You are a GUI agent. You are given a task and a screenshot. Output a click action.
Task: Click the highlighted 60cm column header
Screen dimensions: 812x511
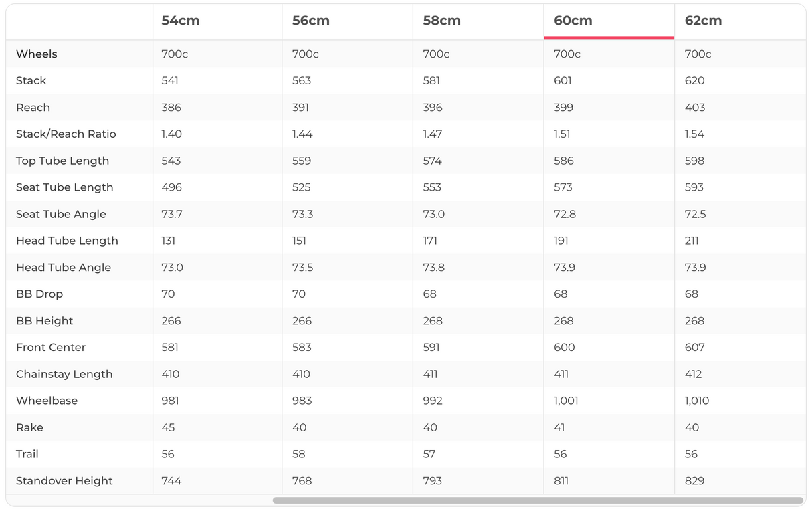coord(573,21)
